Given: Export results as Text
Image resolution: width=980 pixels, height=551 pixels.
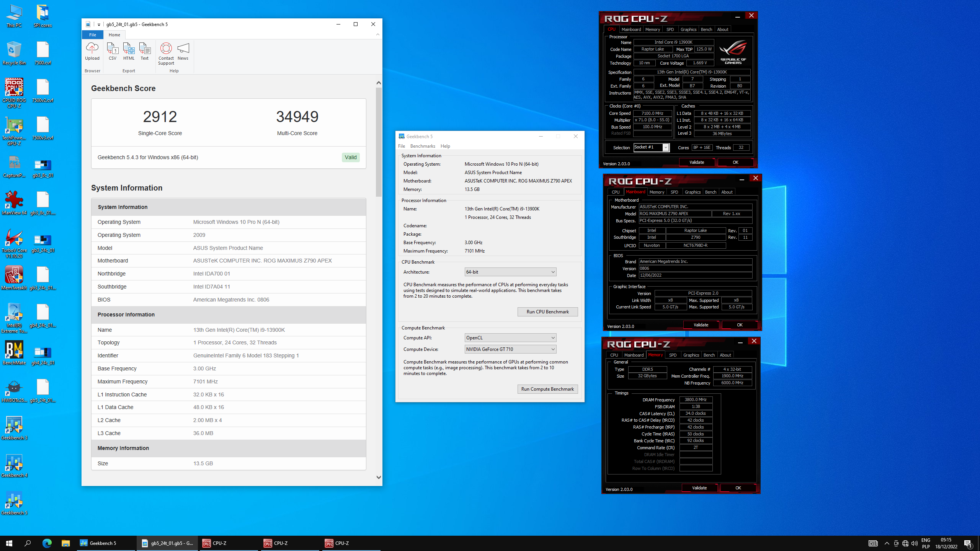Looking at the screenshot, I should 145,51.
